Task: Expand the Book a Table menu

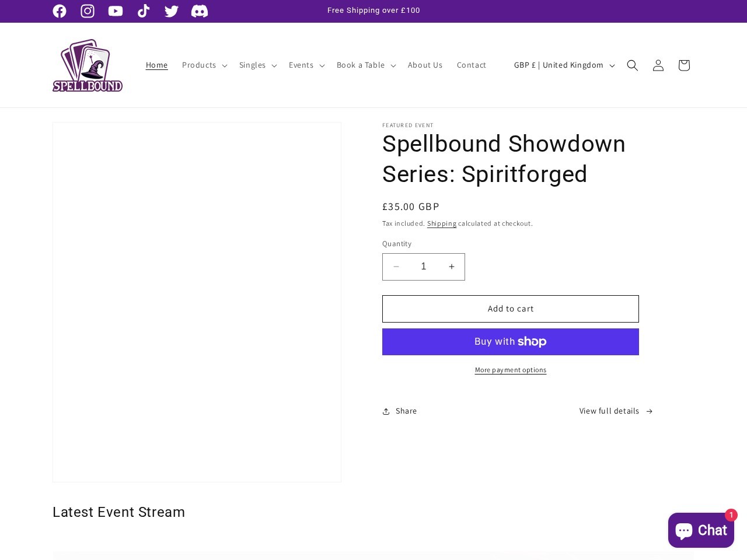Action: coord(365,65)
